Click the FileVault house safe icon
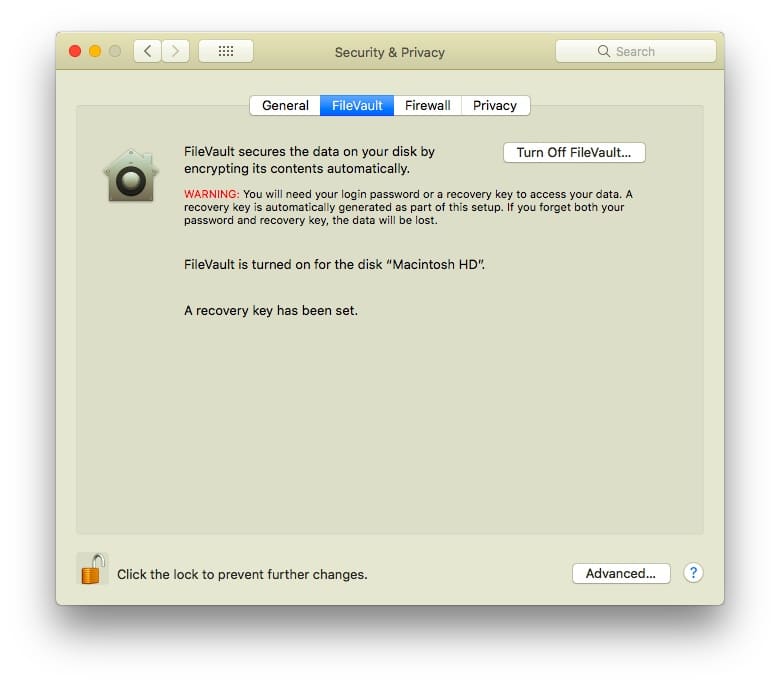780x685 pixels. point(131,176)
